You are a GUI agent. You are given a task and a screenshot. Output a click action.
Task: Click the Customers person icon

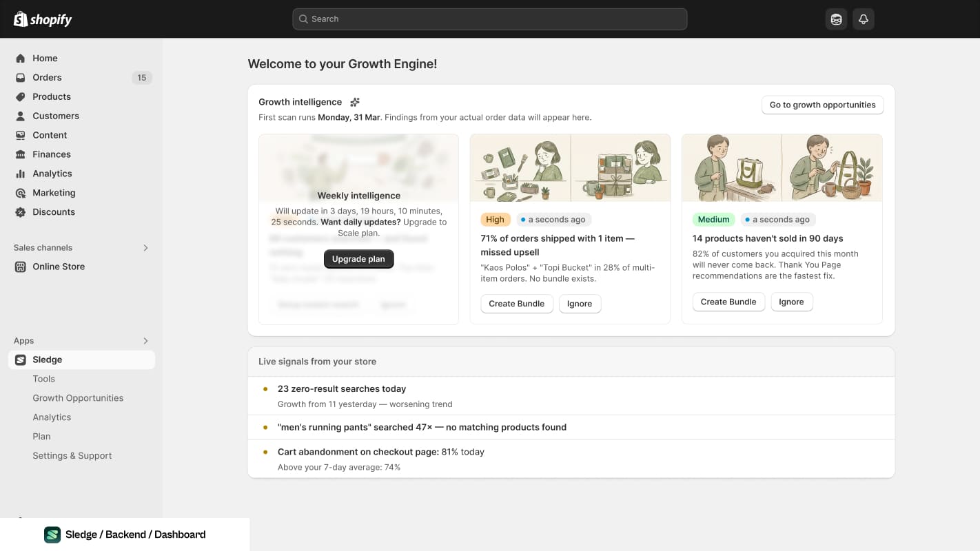pyautogui.click(x=21, y=116)
